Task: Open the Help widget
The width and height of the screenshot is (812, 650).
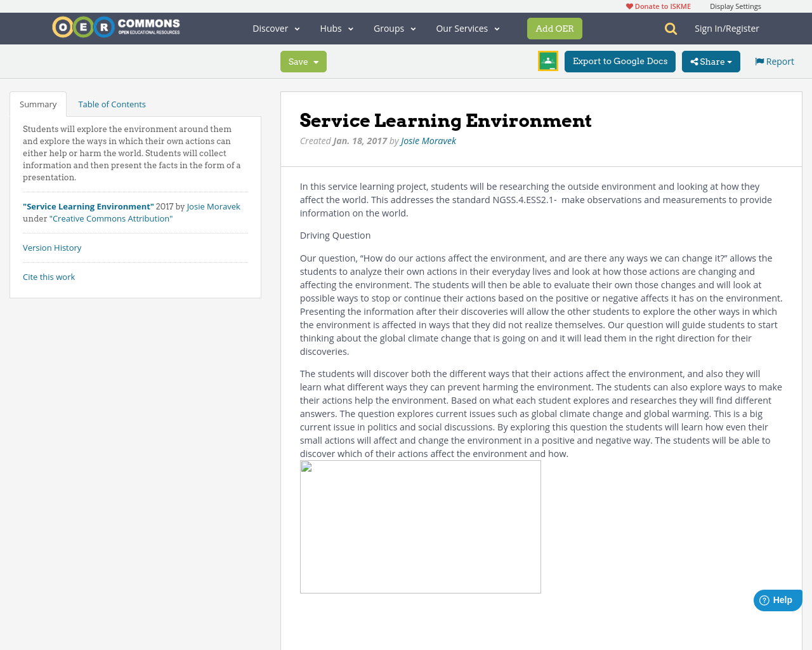Action: point(778,600)
